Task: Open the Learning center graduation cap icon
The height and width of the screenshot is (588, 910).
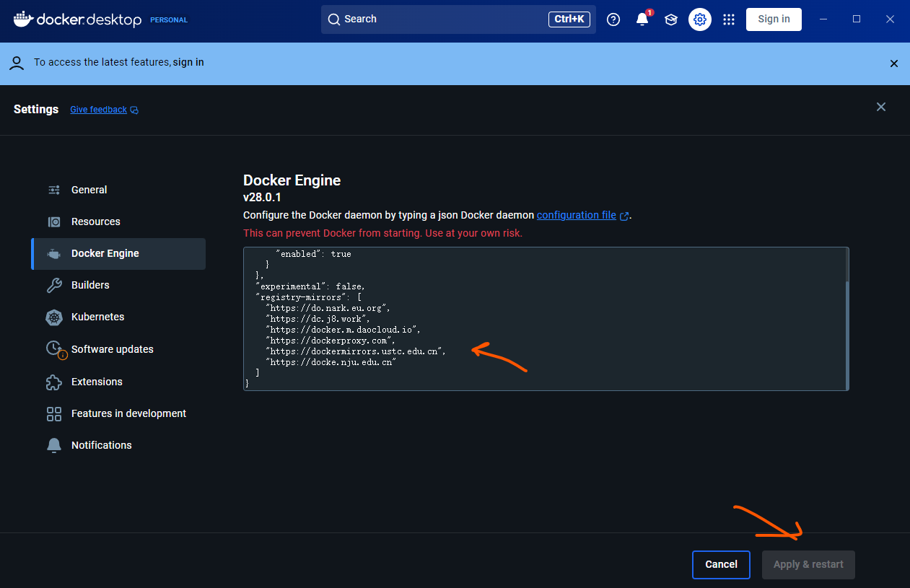Action: pos(671,19)
